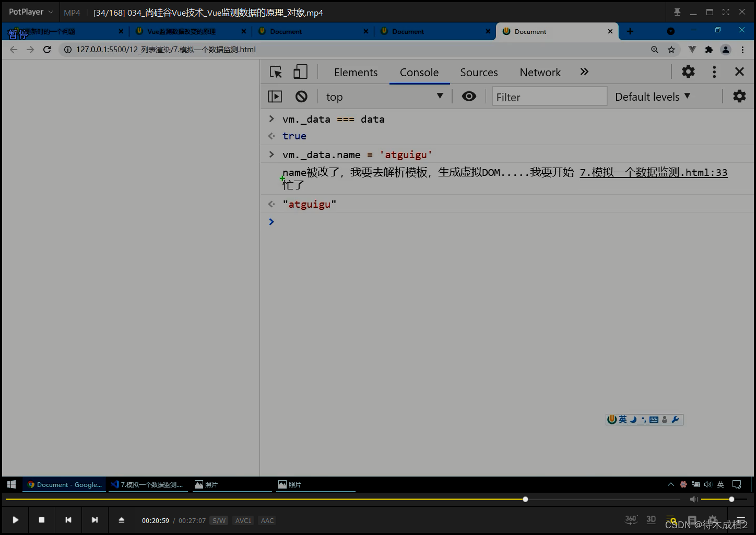Adjust the PotPlayer volume slider

724,499
